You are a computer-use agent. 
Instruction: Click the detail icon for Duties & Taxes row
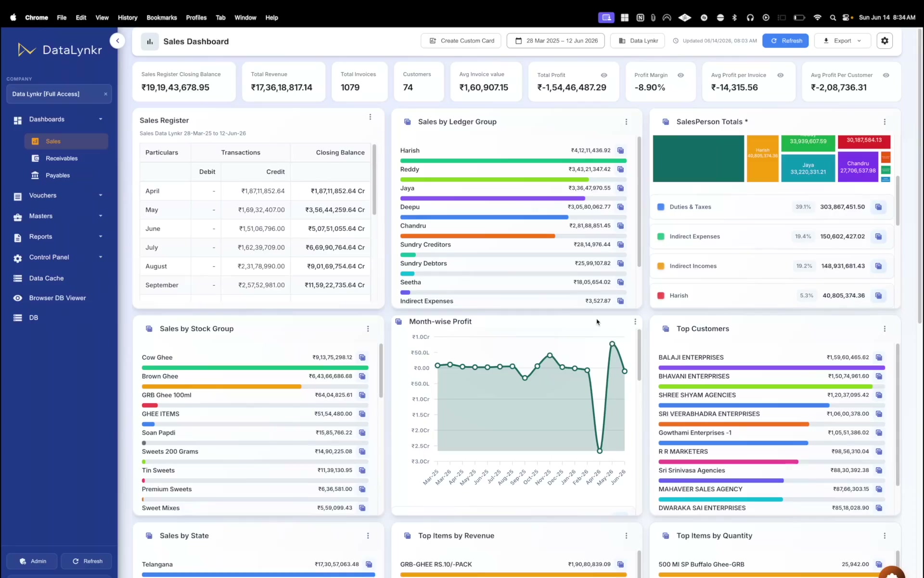click(x=879, y=207)
